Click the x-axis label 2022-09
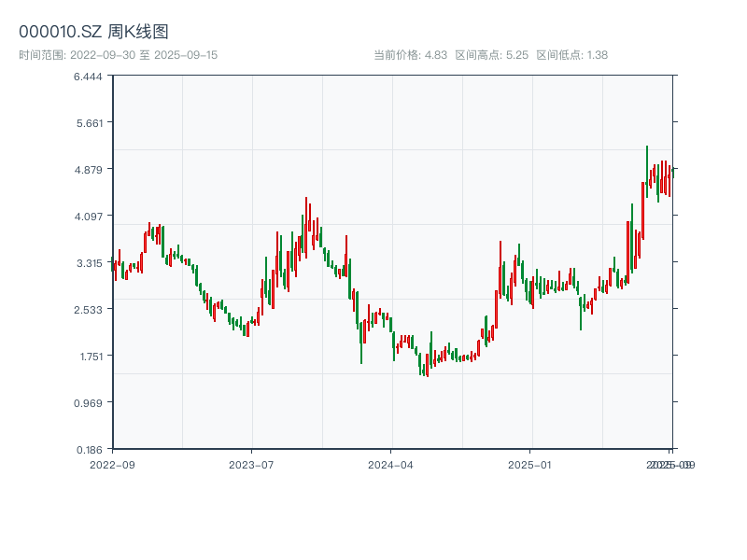 [x=112, y=465]
